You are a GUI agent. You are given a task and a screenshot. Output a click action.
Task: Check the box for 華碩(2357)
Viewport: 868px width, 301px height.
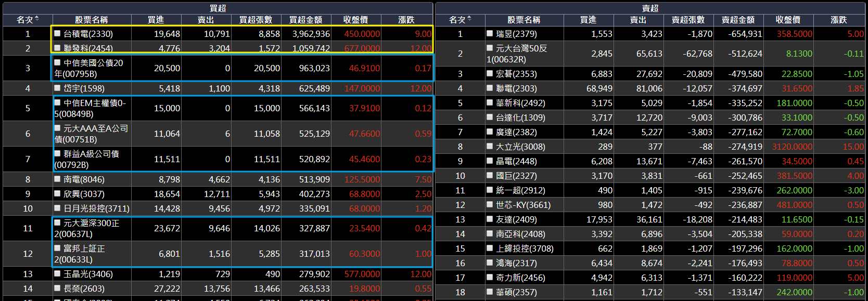point(490,292)
